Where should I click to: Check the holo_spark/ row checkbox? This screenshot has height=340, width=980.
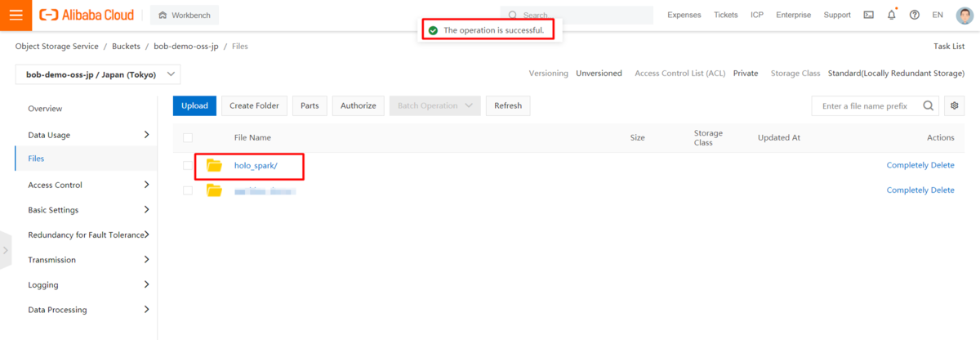tap(188, 165)
